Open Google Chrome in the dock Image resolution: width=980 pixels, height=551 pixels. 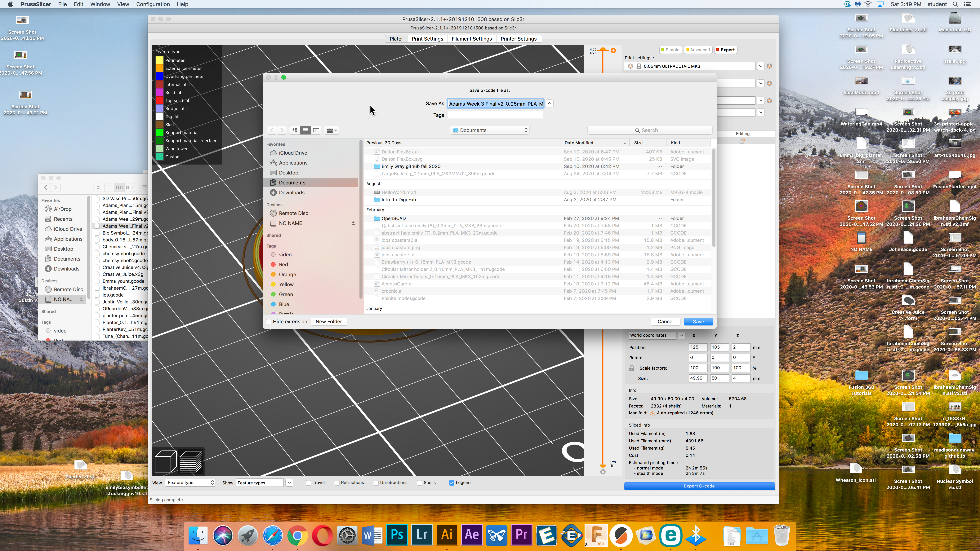point(297,536)
